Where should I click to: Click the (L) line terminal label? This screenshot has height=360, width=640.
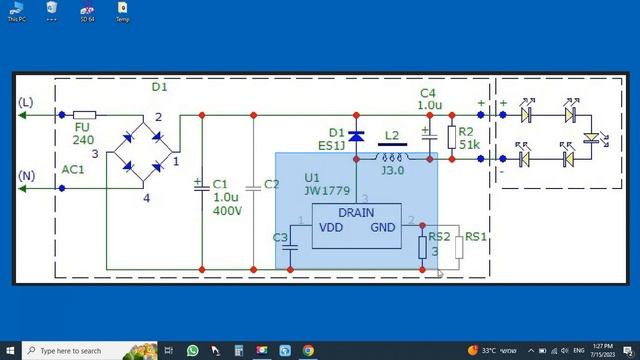(x=26, y=102)
